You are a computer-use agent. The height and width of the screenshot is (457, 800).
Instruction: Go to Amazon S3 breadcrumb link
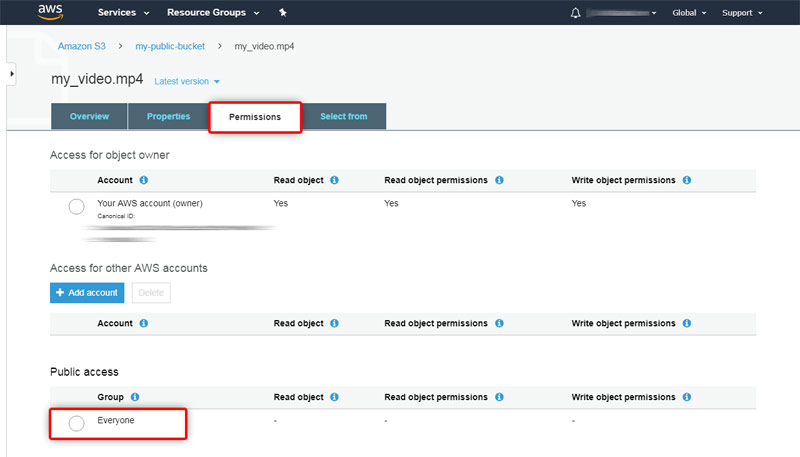click(x=82, y=46)
